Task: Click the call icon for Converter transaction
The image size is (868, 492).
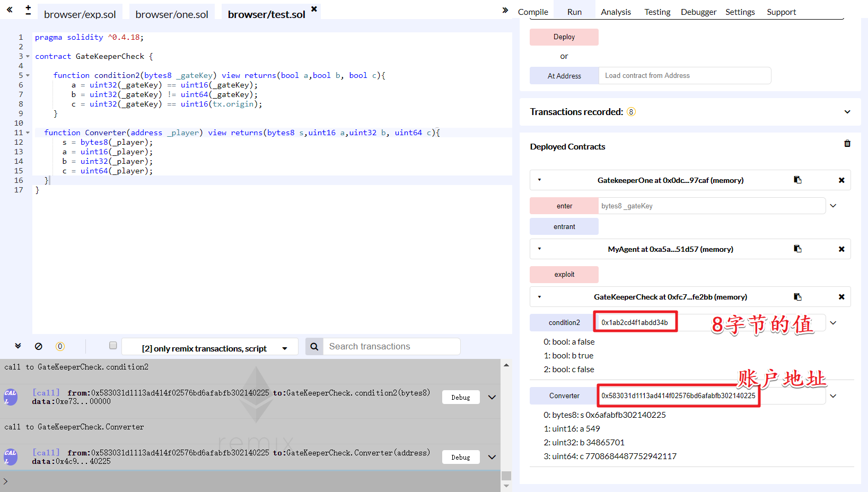Action: click(x=11, y=456)
